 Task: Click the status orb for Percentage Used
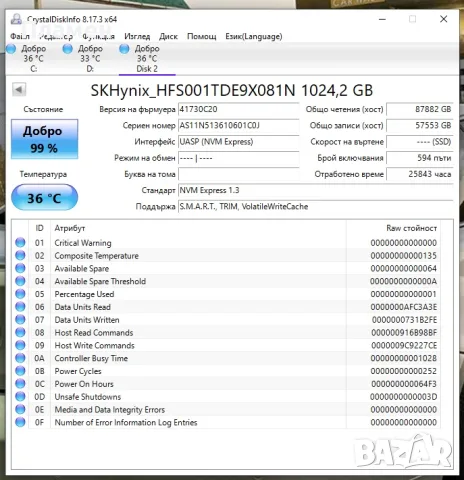pos(20,294)
